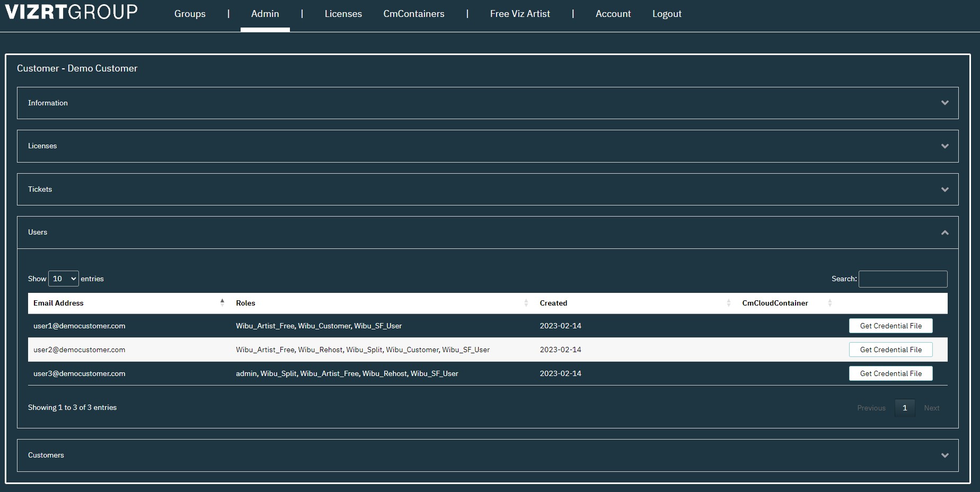Click the Next pagination button

[932, 408]
